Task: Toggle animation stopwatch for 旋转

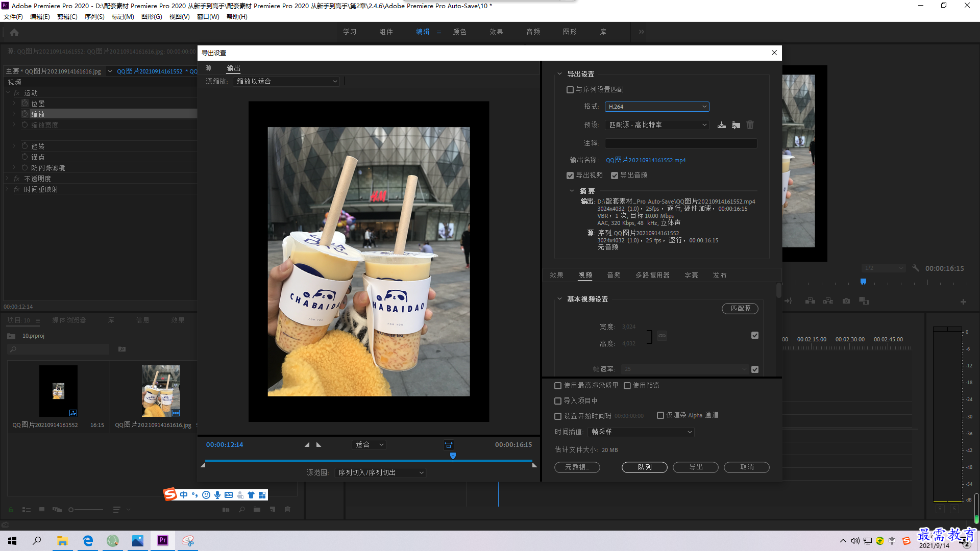Action: coord(24,146)
